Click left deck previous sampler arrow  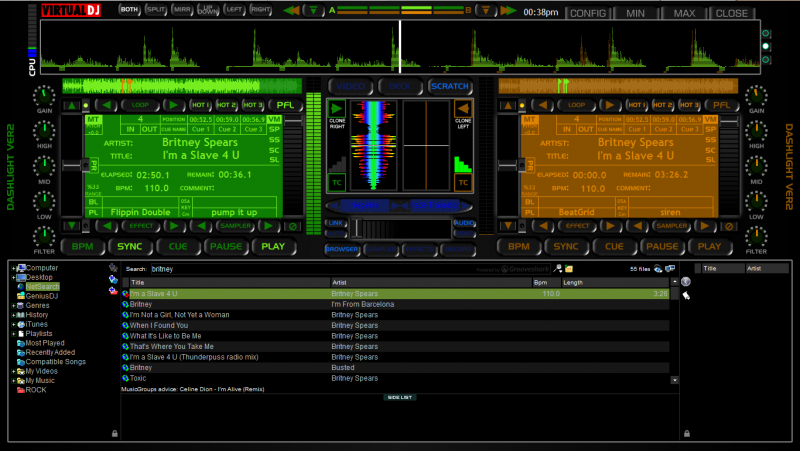[x=202, y=226]
